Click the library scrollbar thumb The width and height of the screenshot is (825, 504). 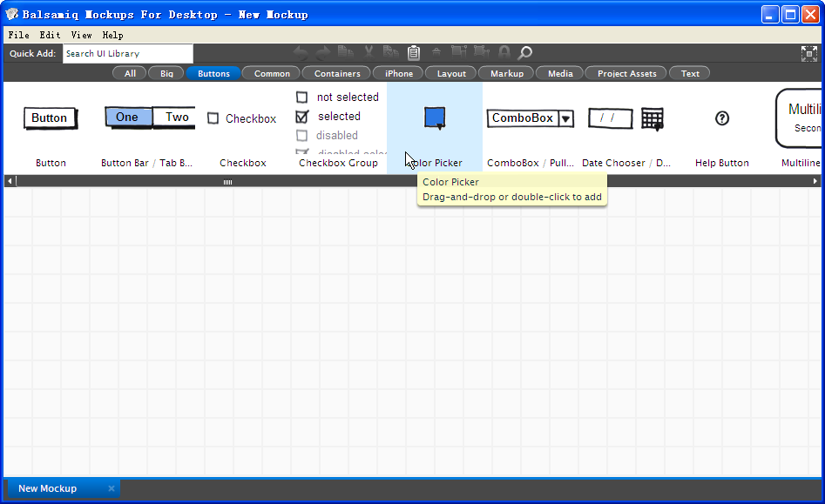pyautogui.click(x=227, y=182)
